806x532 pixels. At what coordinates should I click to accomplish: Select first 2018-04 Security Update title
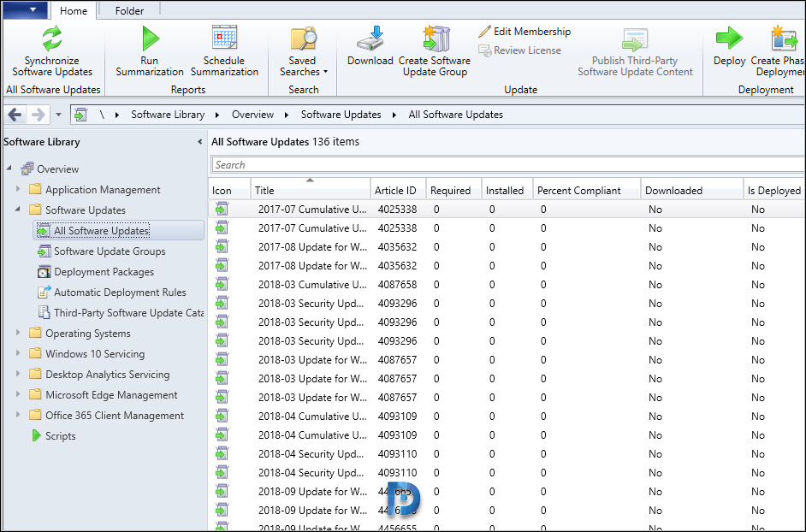click(x=311, y=454)
